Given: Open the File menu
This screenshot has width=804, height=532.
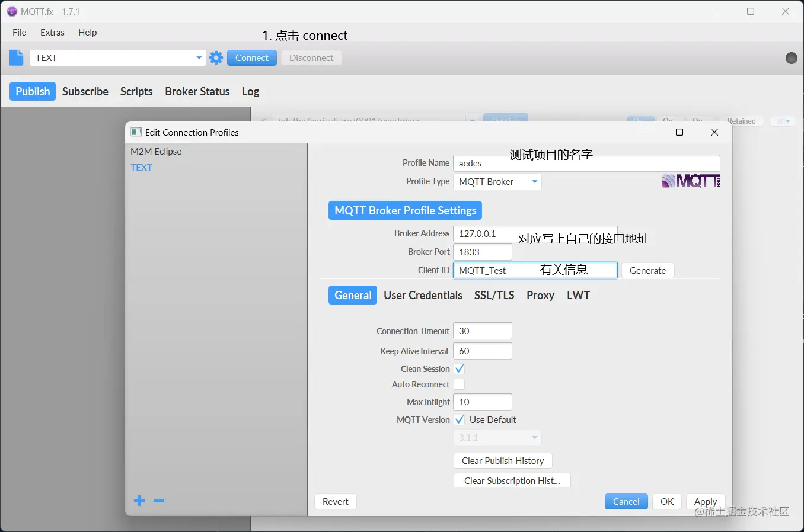Looking at the screenshot, I should click(x=20, y=32).
